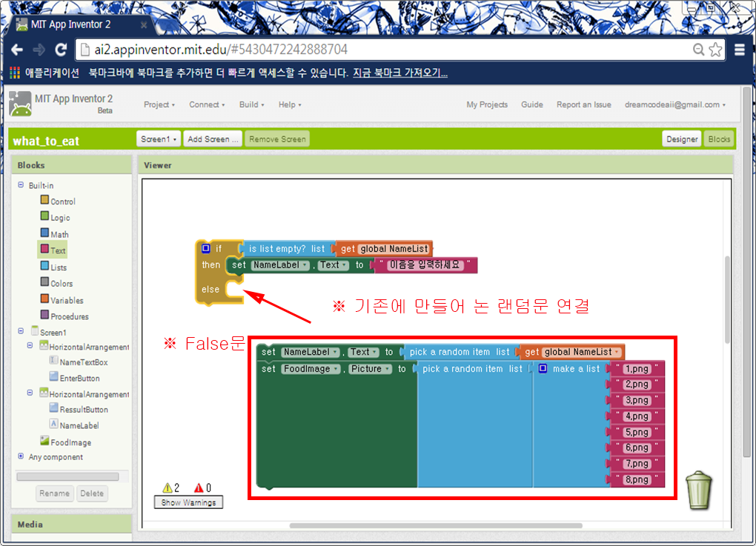
Task: Click the Add Screen button
Action: (x=213, y=139)
